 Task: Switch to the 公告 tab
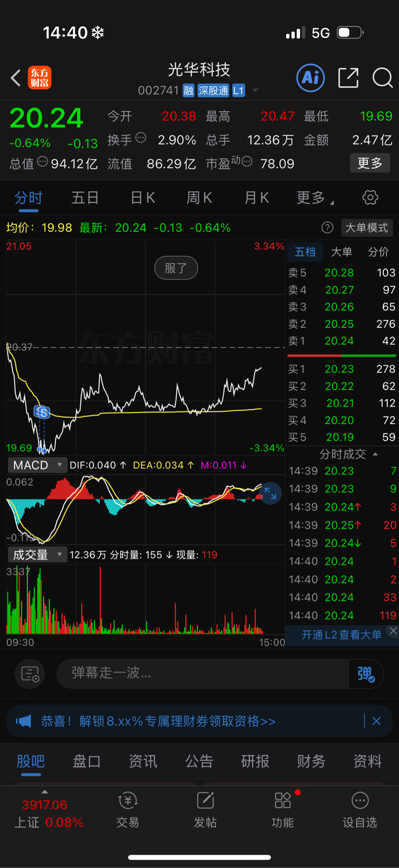coord(199,761)
